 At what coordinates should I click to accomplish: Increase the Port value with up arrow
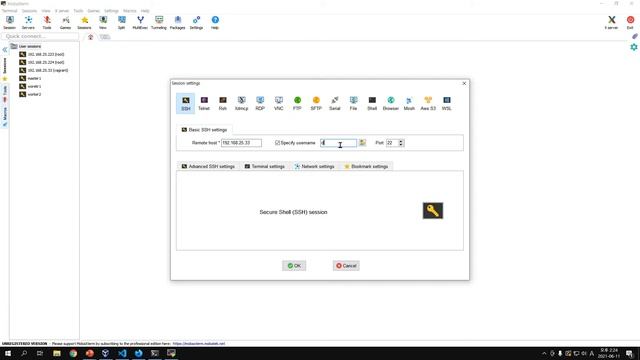point(401,141)
